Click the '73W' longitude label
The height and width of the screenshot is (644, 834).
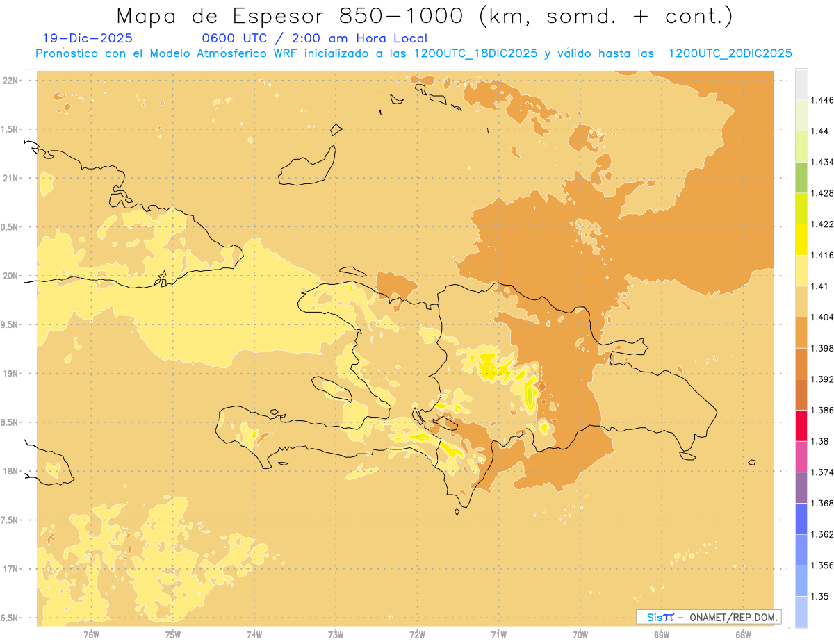pos(336,635)
